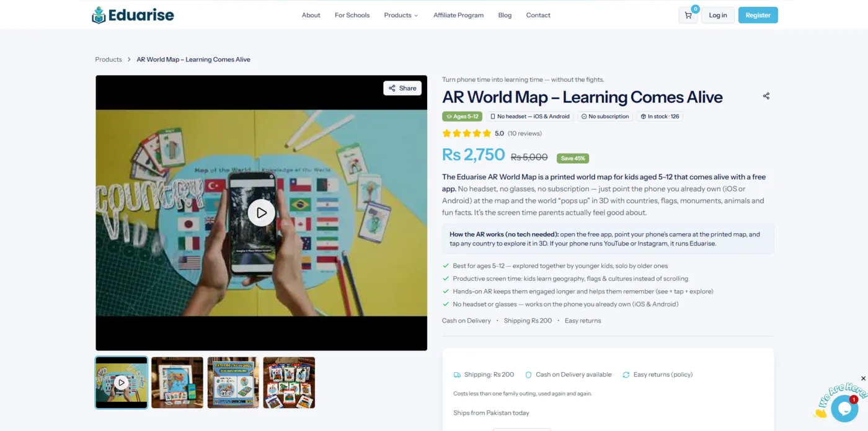Click the five-star rating
The width and height of the screenshot is (868, 431).
coord(466,133)
